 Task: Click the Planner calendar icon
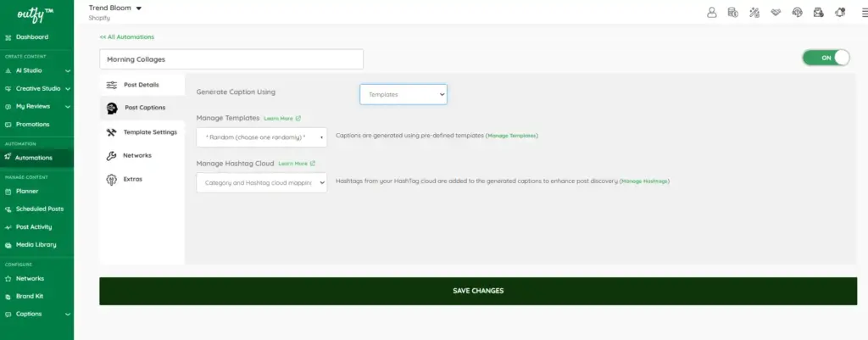(8, 192)
